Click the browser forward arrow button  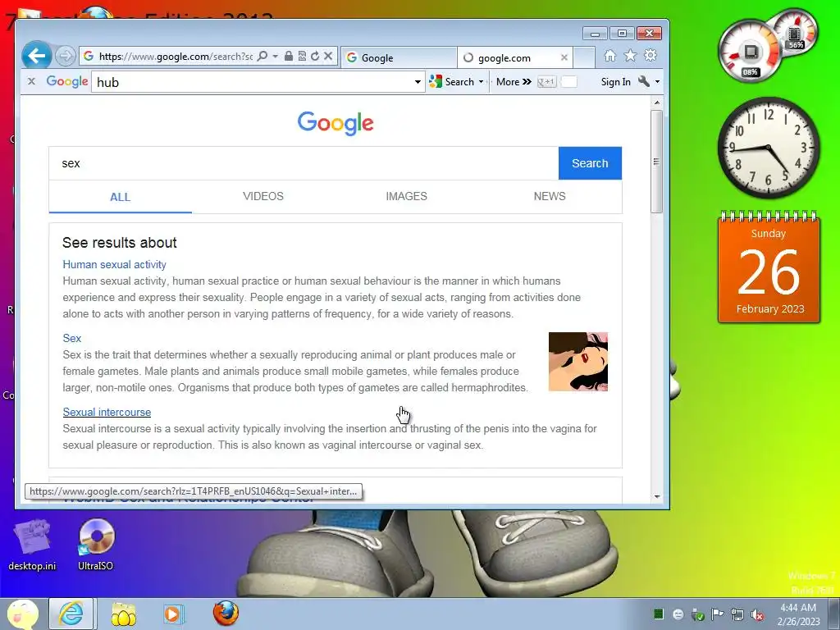pos(66,56)
